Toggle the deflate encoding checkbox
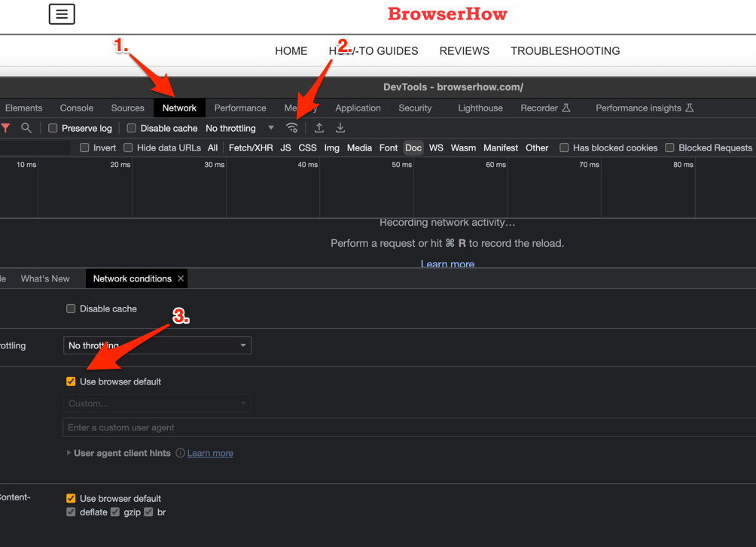This screenshot has width=756, height=547. (x=71, y=512)
